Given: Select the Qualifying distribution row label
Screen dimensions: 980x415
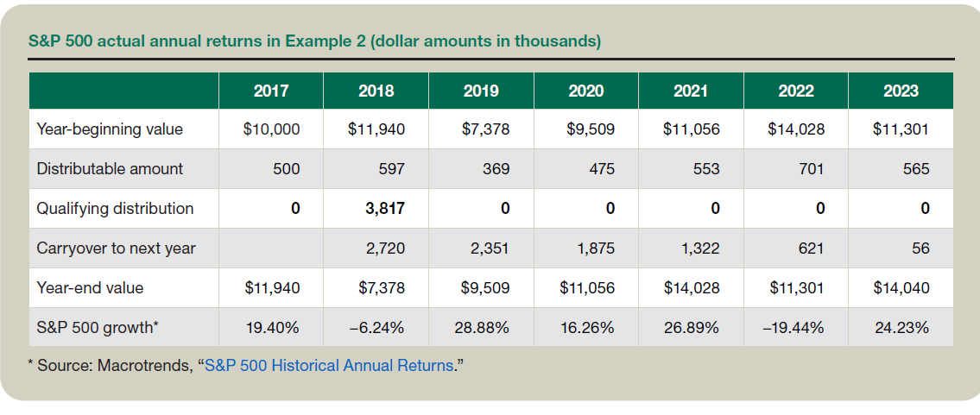Looking at the screenshot, I should [115, 209].
